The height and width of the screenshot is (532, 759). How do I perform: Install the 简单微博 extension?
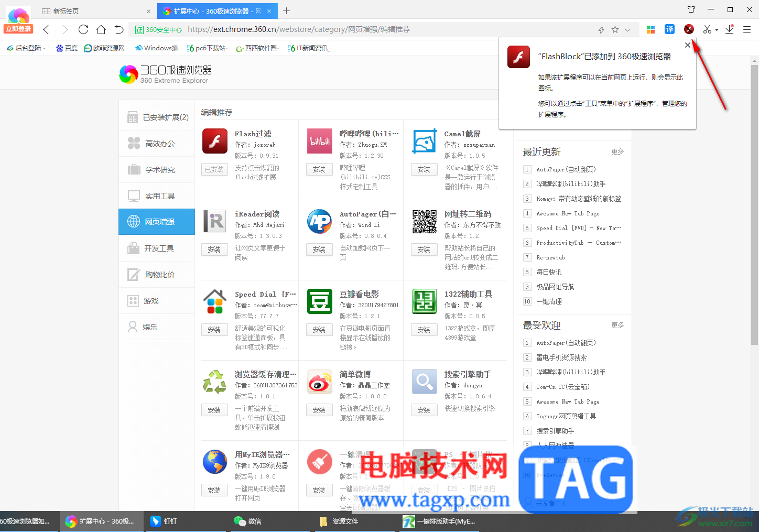pos(319,410)
